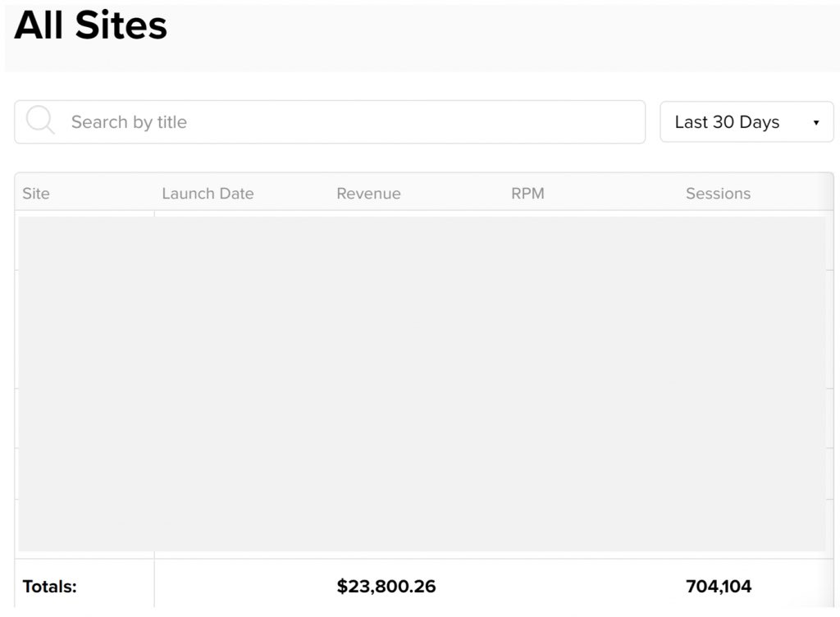The width and height of the screenshot is (840, 617).
Task: Click the Totals: row label
Action: (x=49, y=587)
